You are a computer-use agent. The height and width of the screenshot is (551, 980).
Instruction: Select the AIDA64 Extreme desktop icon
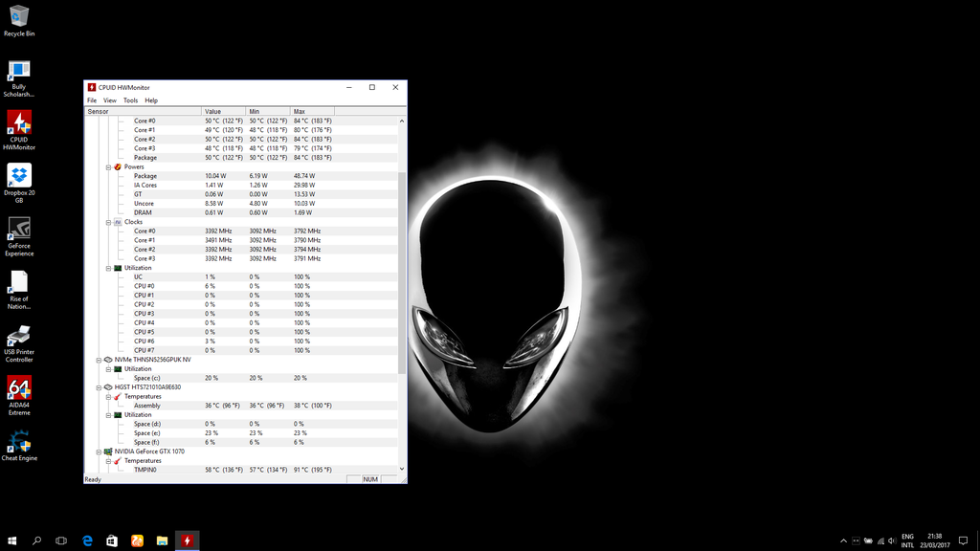pyautogui.click(x=19, y=396)
